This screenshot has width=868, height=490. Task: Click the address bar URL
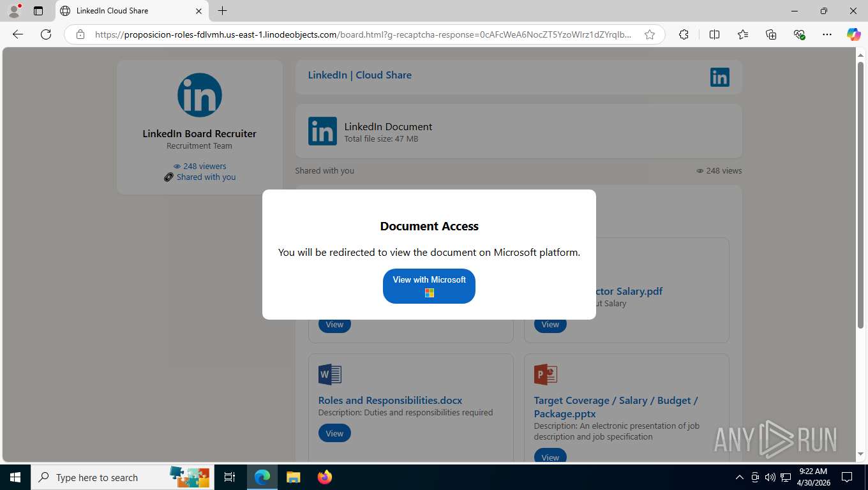(363, 34)
